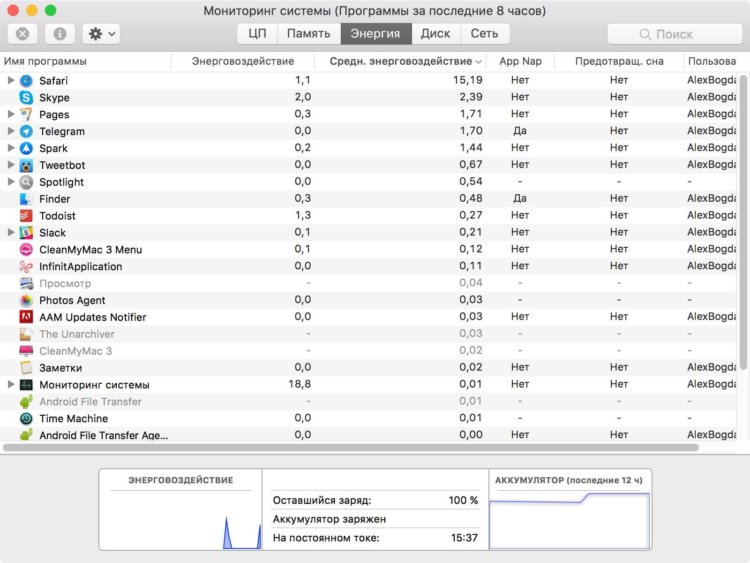Click the Android File Transfer Agent icon
This screenshot has width=750, height=563.
(26, 435)
